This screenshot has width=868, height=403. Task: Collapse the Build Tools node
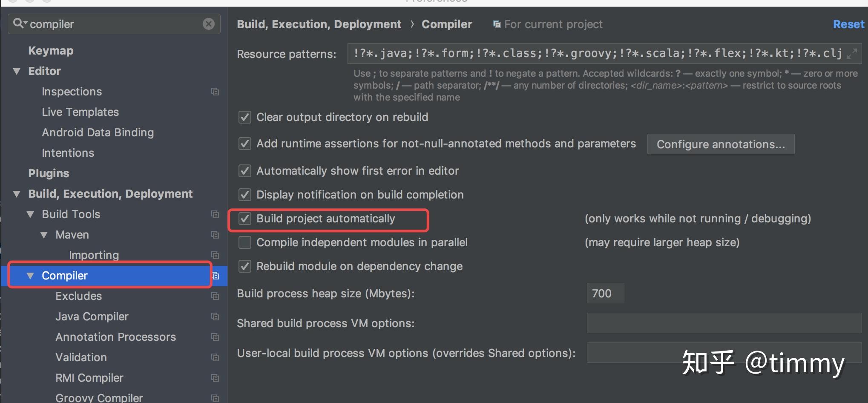click(x=30, y=214)
